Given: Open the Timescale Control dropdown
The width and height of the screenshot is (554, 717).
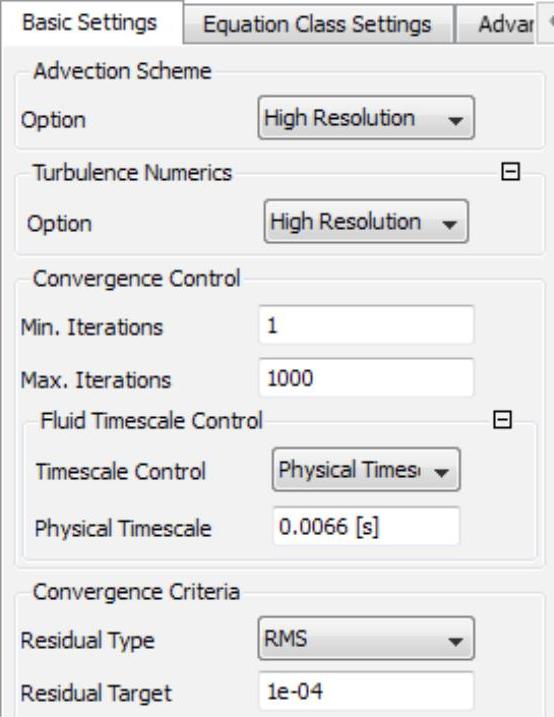Looking at the screenshot, I should click(366, 470).
